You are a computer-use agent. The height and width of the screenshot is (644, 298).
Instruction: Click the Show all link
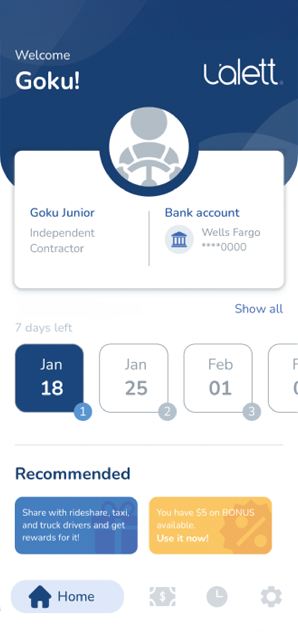pyautogui.click(x=259, y=309)
